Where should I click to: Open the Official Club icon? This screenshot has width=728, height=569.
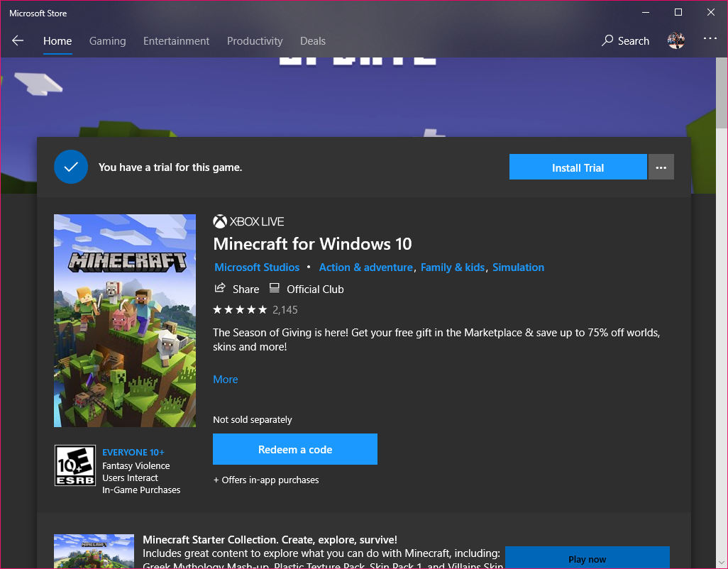275,288
